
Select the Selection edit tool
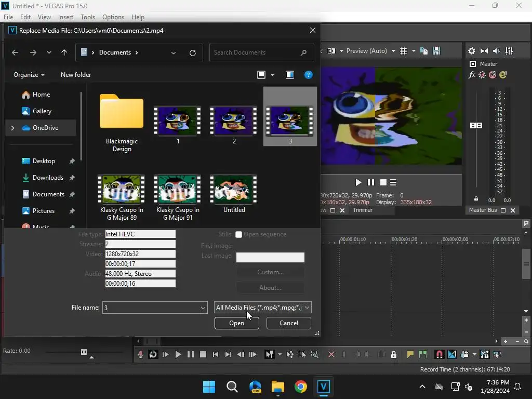[x=302, y=354]
